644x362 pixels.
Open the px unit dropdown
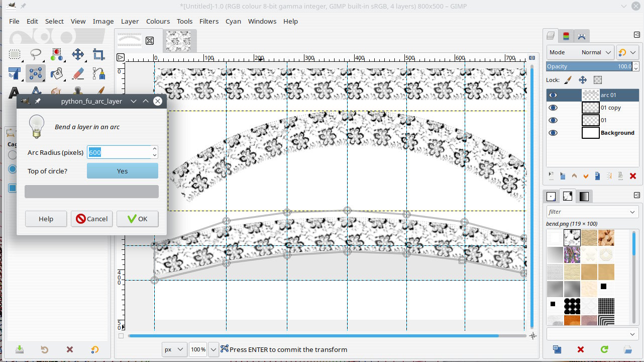pos(174,349)
